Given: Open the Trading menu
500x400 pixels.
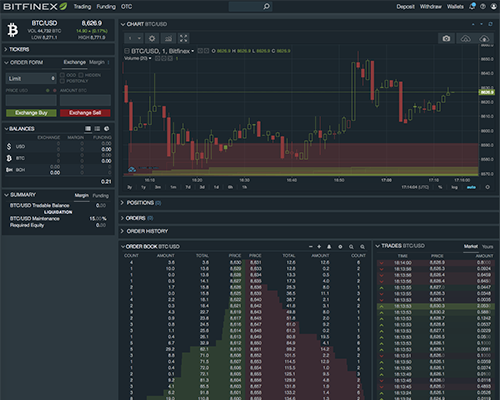Looking at the screenshot, I should (x=82, y=7).
